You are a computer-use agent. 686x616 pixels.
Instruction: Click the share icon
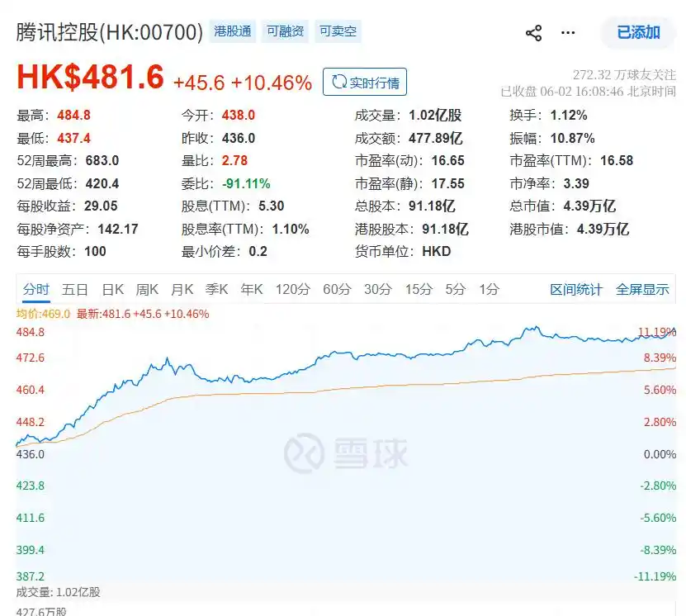(533, 33)
